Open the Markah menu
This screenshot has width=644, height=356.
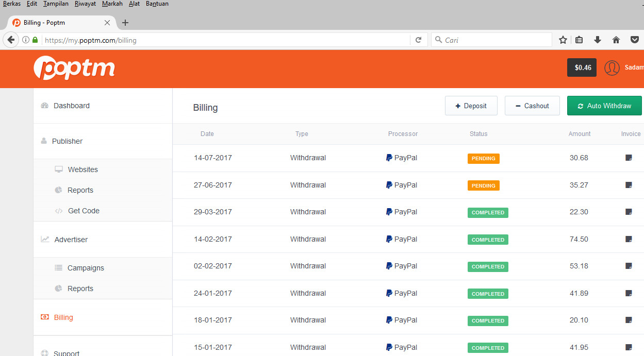pyautogui.click(x=112, y=4)
